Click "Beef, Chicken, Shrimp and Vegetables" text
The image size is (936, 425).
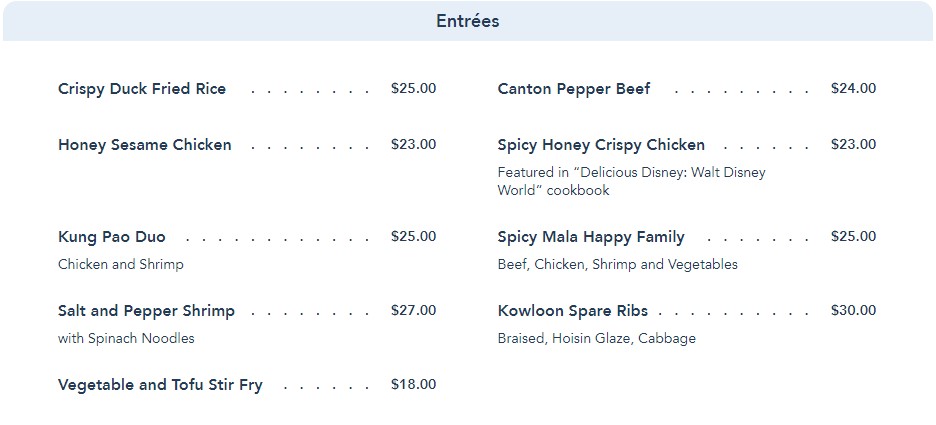click(x=617, y=265)
